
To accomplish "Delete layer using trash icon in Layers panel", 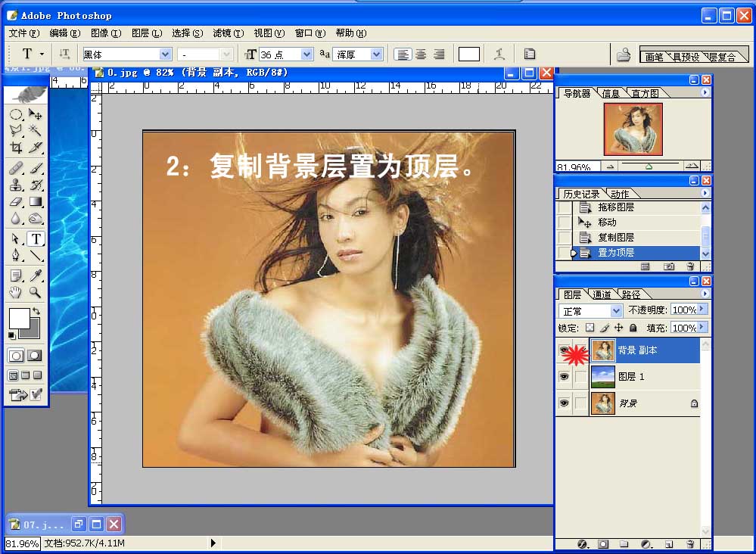I will [690, 544].
